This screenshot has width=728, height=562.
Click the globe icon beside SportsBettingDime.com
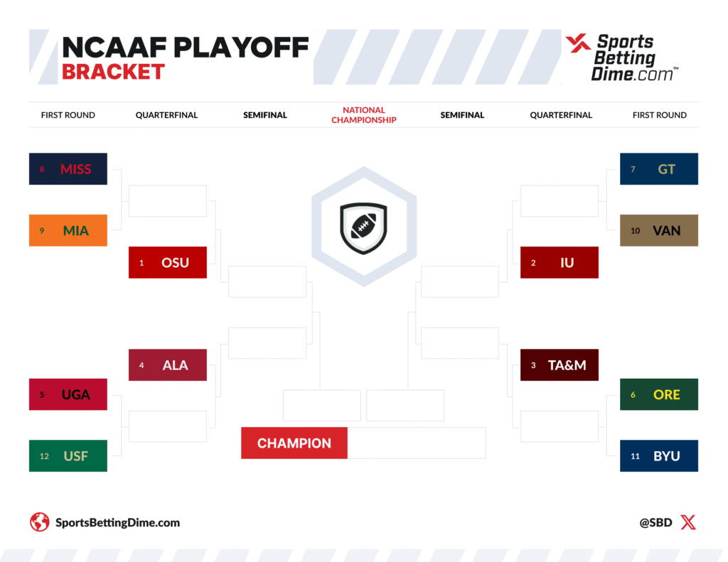(x=40, y=523)
